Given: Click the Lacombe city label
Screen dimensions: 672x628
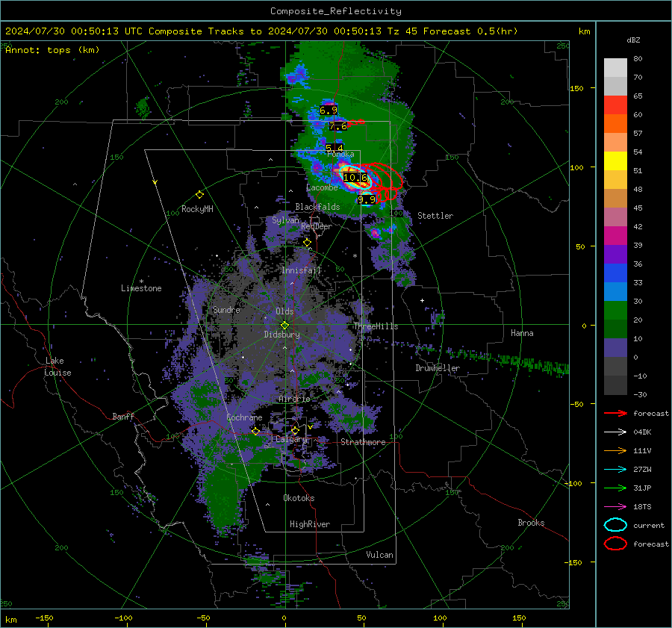Looking at the screenshot, I should tap(322, 187).
